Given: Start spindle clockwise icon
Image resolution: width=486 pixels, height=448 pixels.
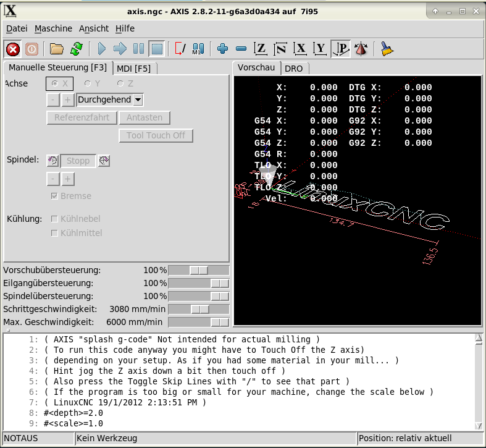Looking at the screenshot, I should (x=104, y=161).
